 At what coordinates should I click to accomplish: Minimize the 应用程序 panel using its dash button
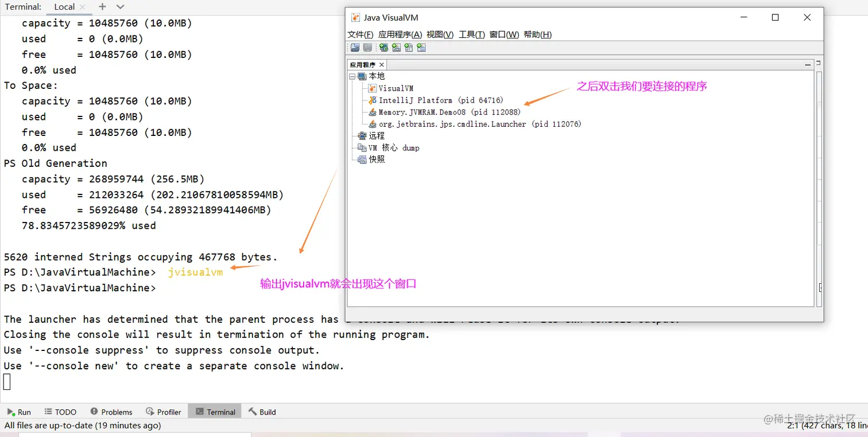(808, 65)
